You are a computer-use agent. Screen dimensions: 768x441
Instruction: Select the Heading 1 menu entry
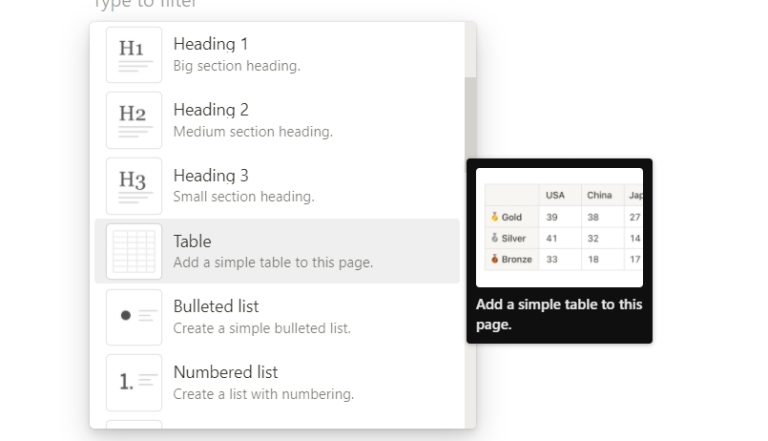tap(211, 44)
